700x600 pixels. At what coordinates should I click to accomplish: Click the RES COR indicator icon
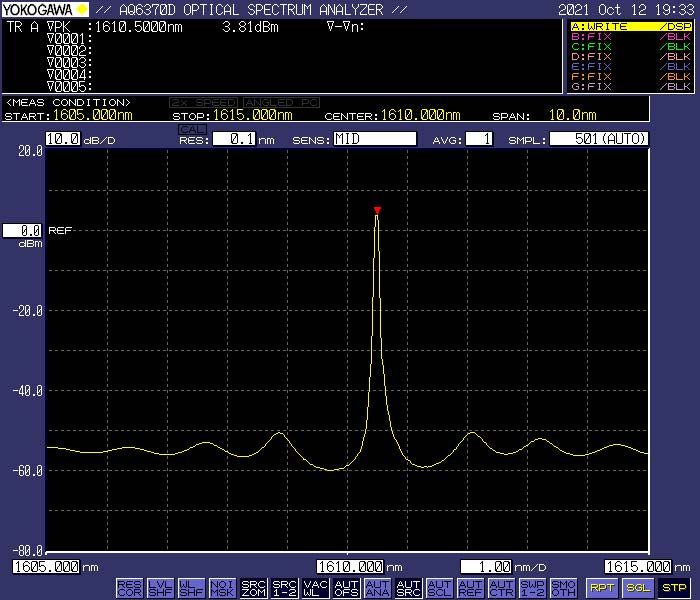tap(129, 587)
